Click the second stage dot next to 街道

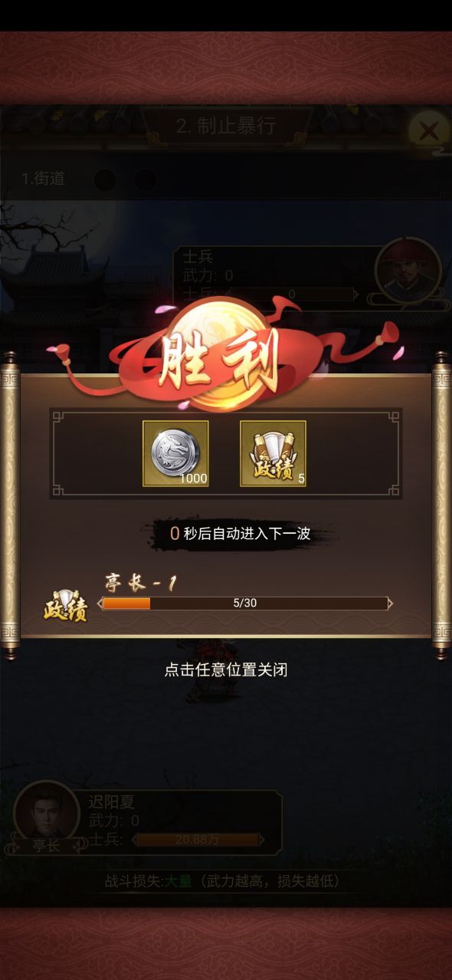coord(146,180)
